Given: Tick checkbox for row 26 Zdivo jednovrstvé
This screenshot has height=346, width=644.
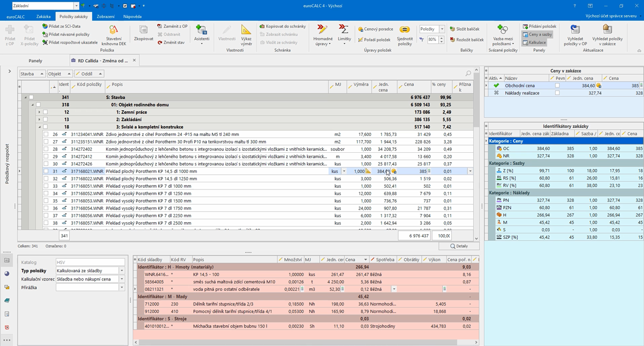Looking at the screenshot, I should tap(46, 134).
